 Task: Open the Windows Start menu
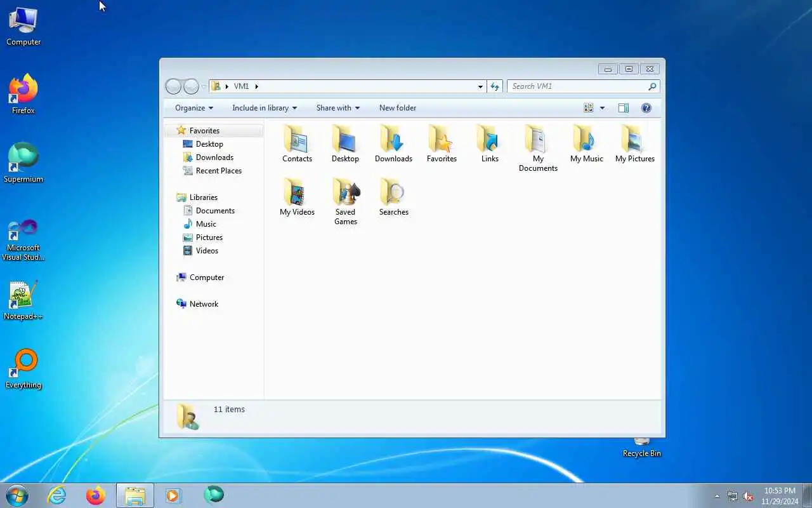point(17,495)
